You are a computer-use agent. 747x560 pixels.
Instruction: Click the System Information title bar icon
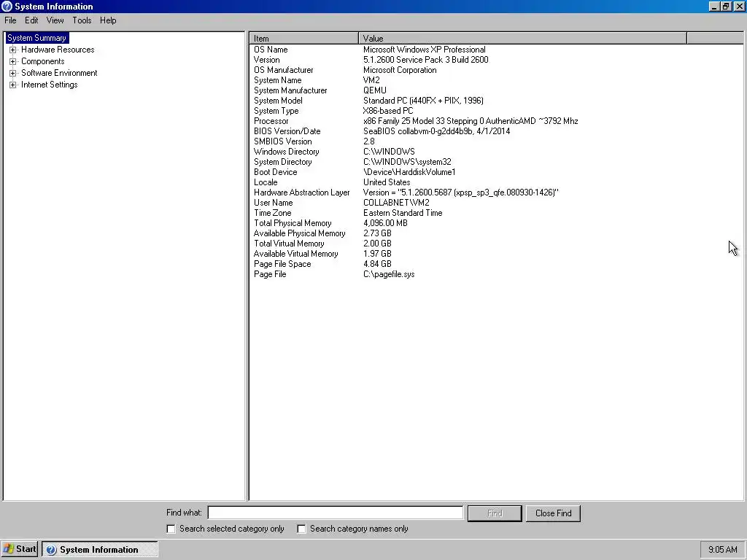pos(7,6)
